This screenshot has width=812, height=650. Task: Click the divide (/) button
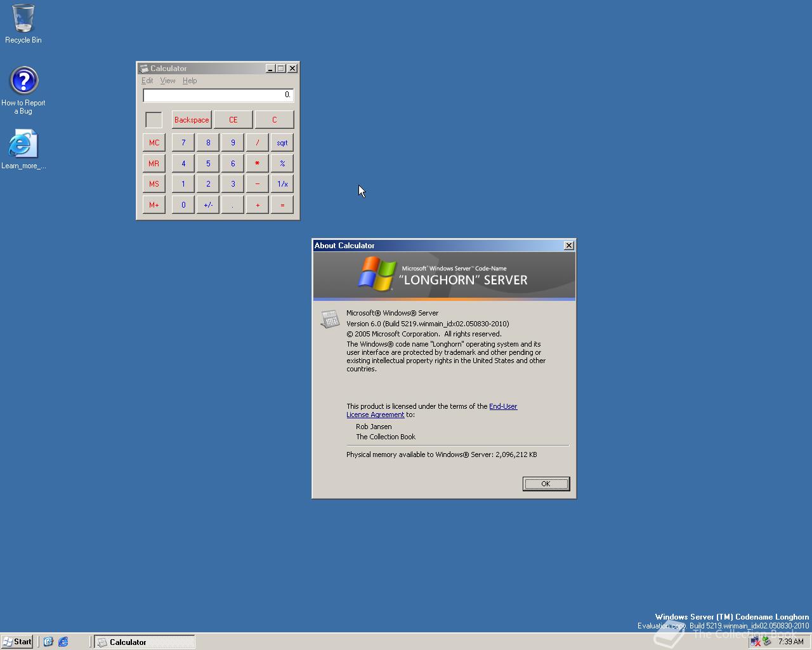(x=258, y=143)
